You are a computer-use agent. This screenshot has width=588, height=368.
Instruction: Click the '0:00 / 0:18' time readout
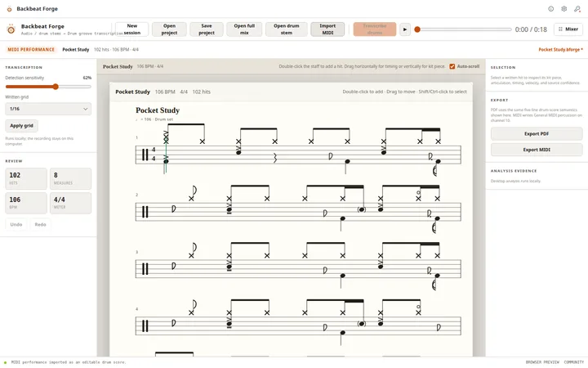coord(531,29)
